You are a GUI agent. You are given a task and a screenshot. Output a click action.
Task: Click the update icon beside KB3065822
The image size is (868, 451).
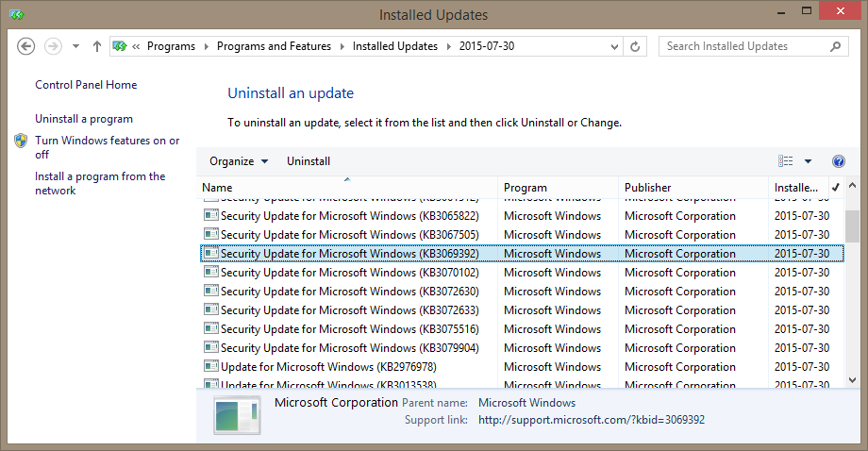click(211, 215)
